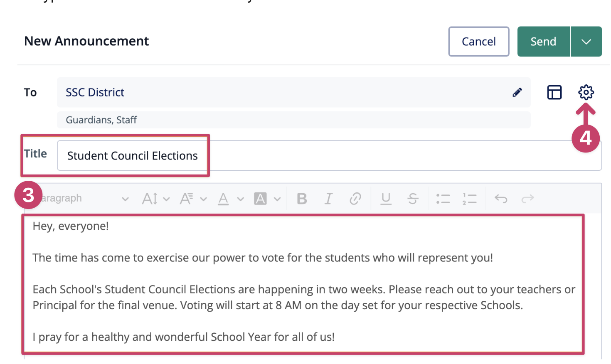Insert a numbered list
Screen dimensions: 611x364
[469, 199]
